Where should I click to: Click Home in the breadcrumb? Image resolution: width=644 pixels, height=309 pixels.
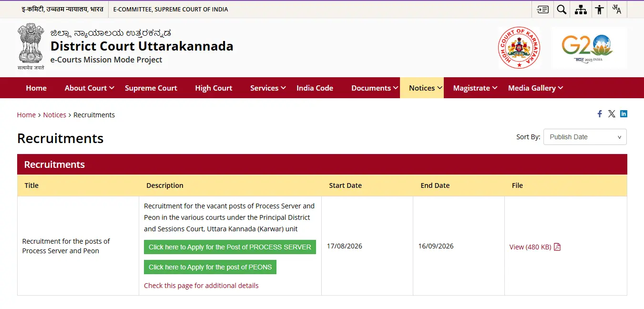click(26, 115)
